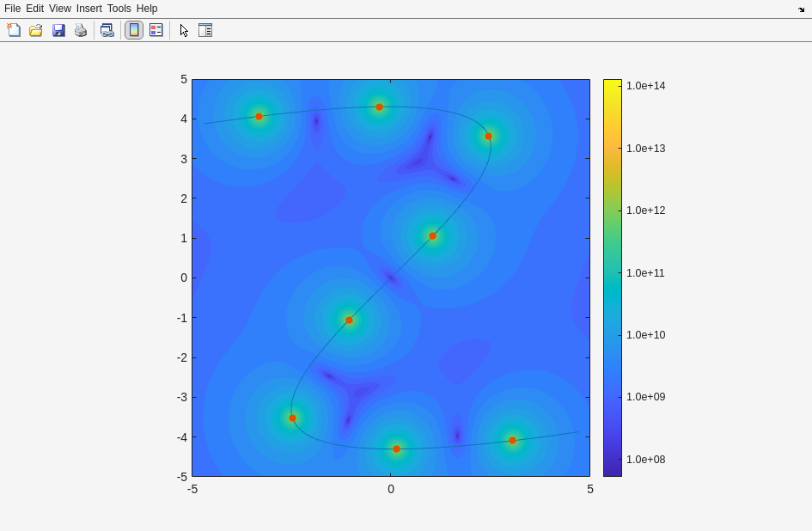Image resolution: width=812 pixels, height=531 pixels.
Task: Open the File menu
Action: pyautogui.click(x=12, y=9)
